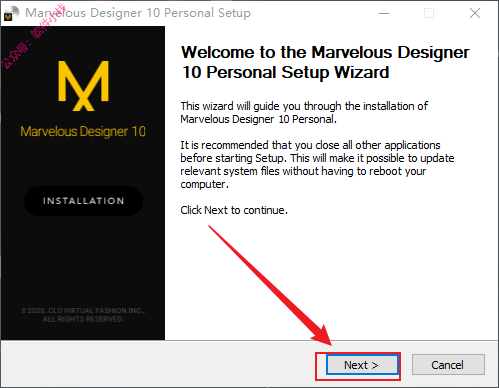Click the Next > button

click(362, 365)
